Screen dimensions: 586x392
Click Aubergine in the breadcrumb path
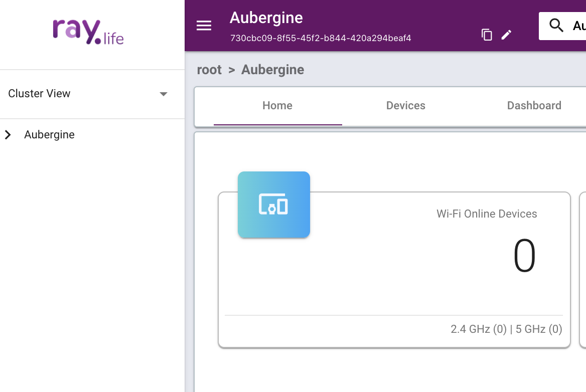[272, 70]
